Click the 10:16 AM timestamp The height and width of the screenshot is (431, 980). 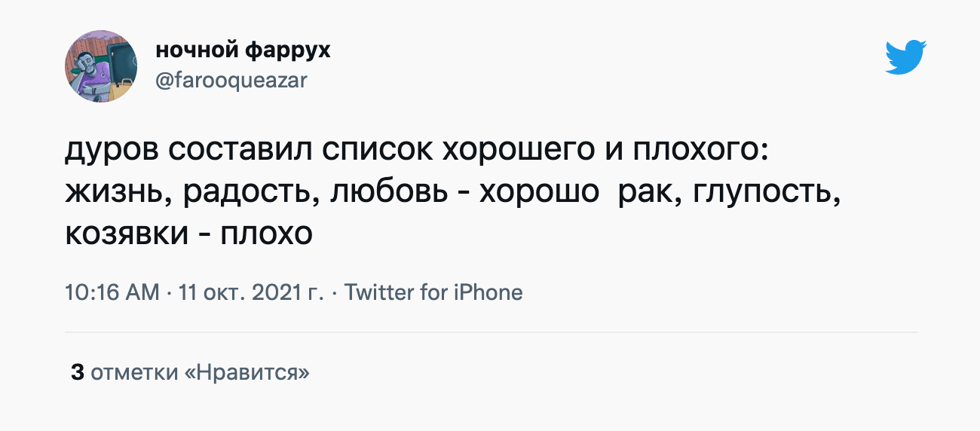(x=112, y=292)
